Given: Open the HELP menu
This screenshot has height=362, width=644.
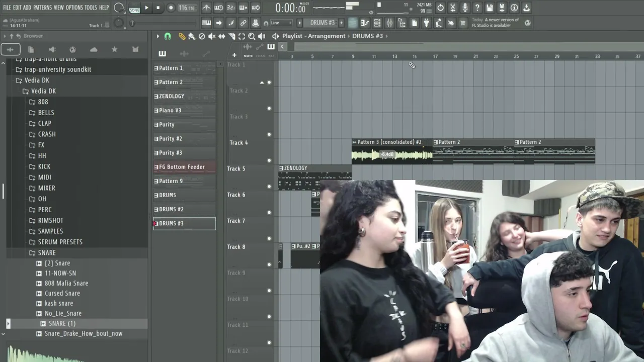Looking at the screenshot, I should coord(104,8).
